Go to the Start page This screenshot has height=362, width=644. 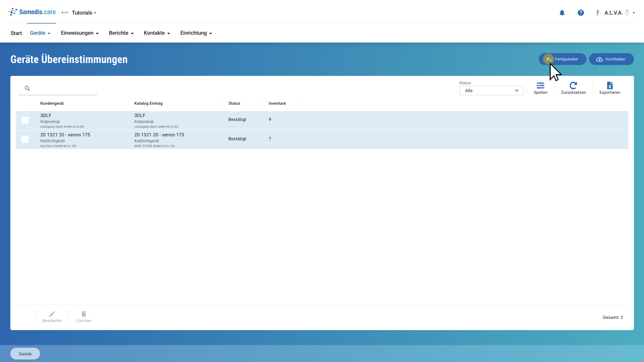(16, 33)
